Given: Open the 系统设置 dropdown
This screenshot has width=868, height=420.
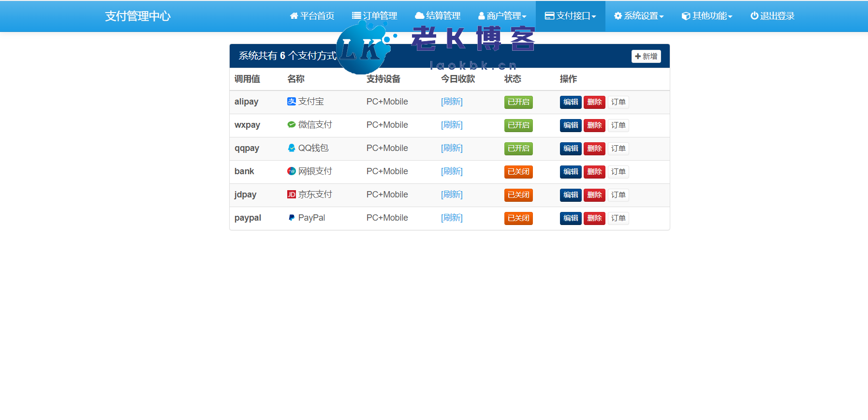Looking at the screenshot, I should point(639,16).
